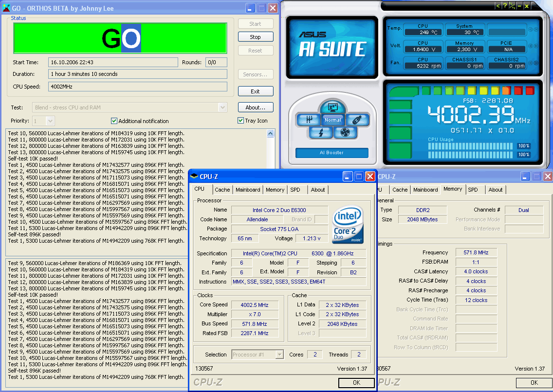
Task: Click the Memory voltage 2.300 V readout
Action: (x=465, y=49)
